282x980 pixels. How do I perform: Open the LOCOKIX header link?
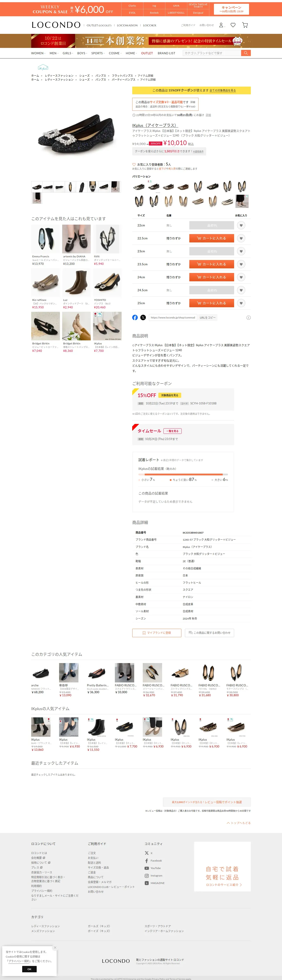click(150, 25)
